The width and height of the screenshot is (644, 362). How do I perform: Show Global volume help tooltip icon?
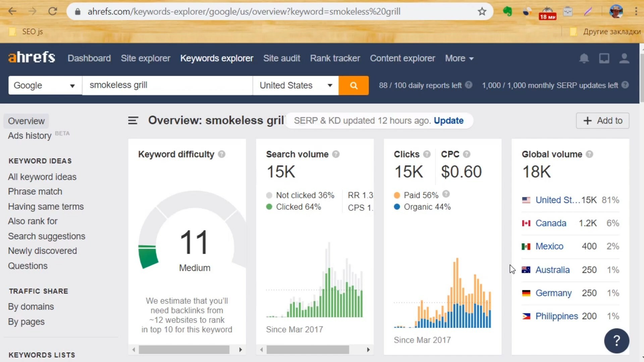(x=589, y=154)
